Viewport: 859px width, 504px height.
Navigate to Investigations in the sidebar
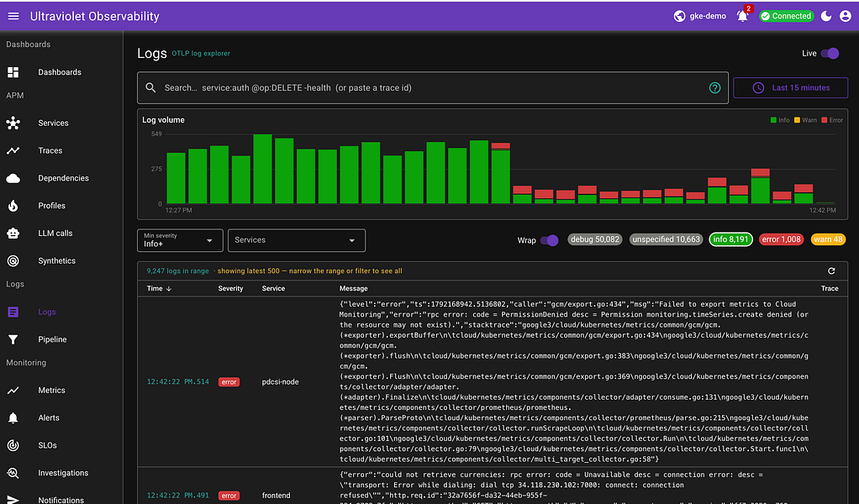61,473
